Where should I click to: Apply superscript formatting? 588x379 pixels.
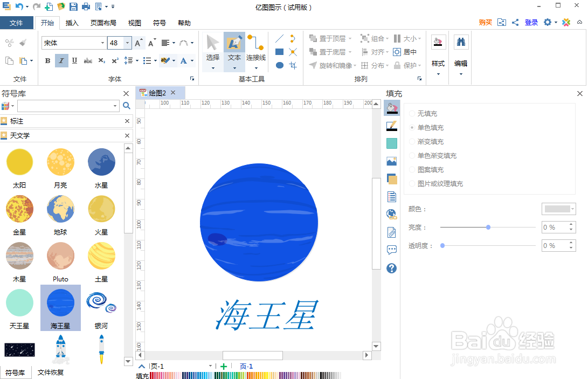tap(115, 61)
